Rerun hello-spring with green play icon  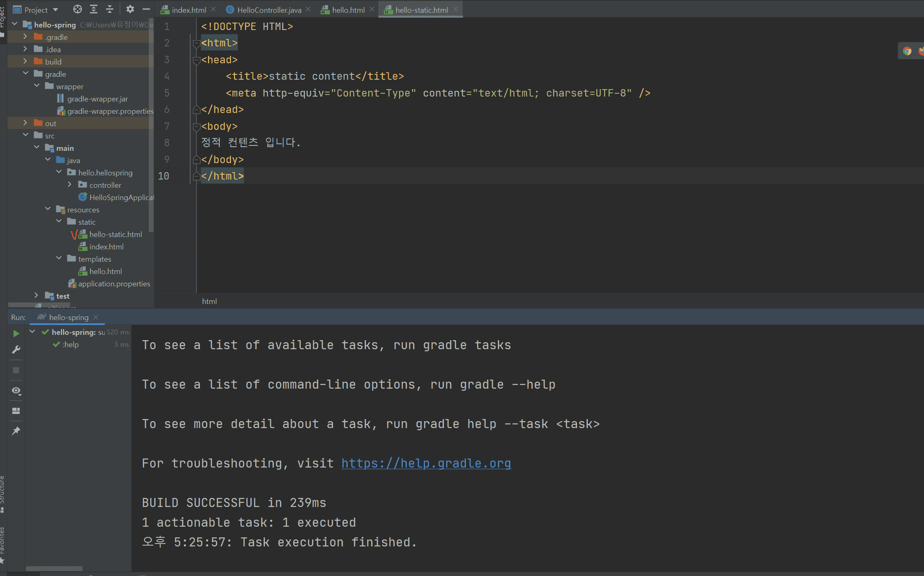pyautogui.click(x=16, y=333)
